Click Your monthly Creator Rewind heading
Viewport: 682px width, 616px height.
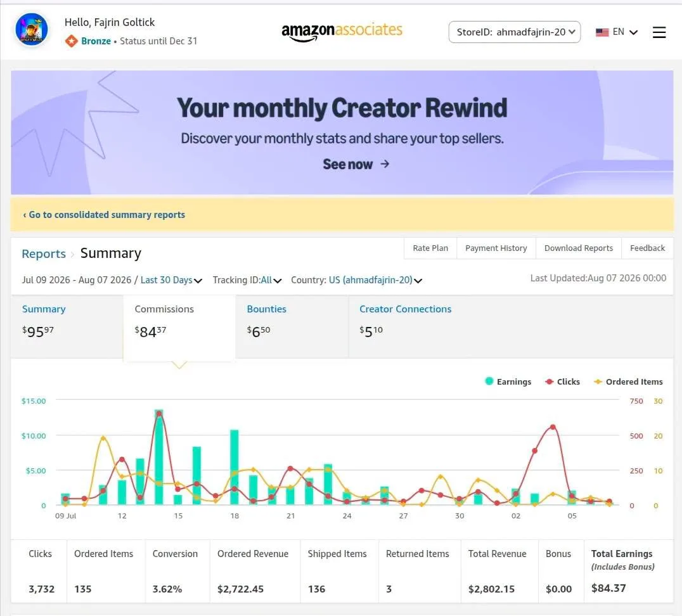[x=342, y=108]
